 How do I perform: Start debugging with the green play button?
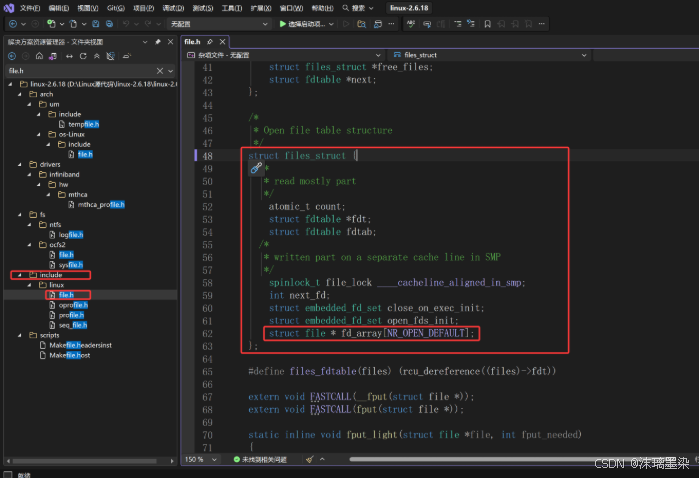[x=282, y=24]
